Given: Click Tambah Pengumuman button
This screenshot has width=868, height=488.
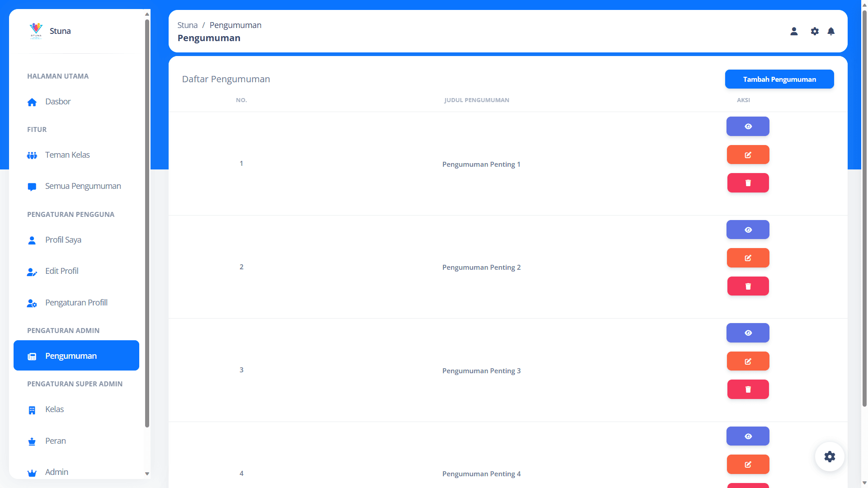Looking at the screenshot, I should coord(779,79).
